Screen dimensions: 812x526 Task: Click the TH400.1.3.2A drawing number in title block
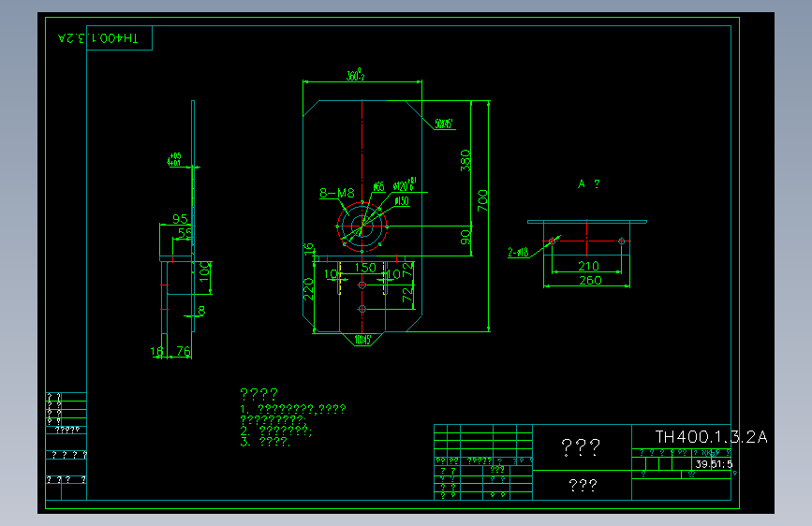(711, 437)
